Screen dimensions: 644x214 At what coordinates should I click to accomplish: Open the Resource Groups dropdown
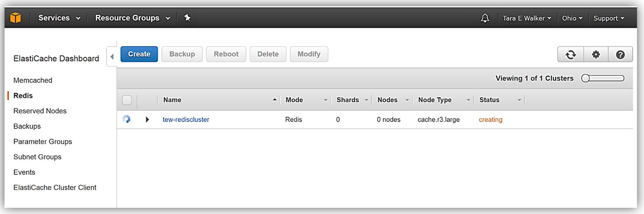[x=132, y=18]
